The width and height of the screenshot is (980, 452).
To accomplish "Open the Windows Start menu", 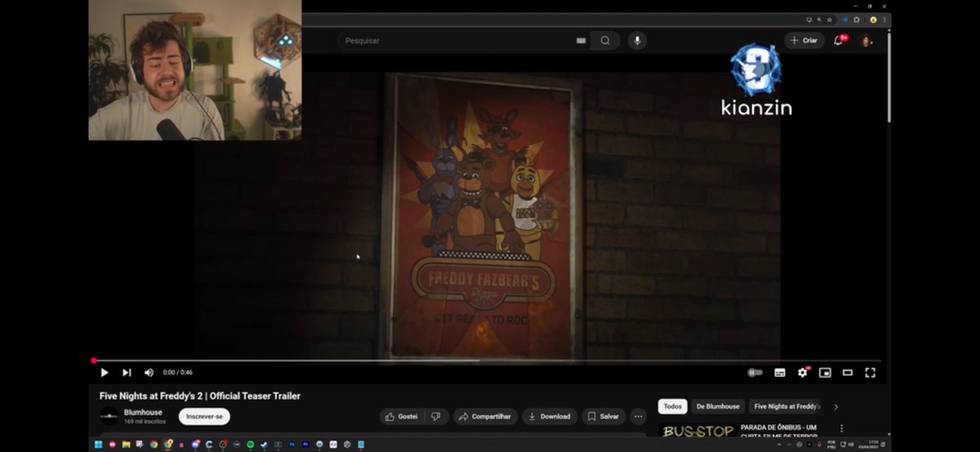I will coord(97,445).
